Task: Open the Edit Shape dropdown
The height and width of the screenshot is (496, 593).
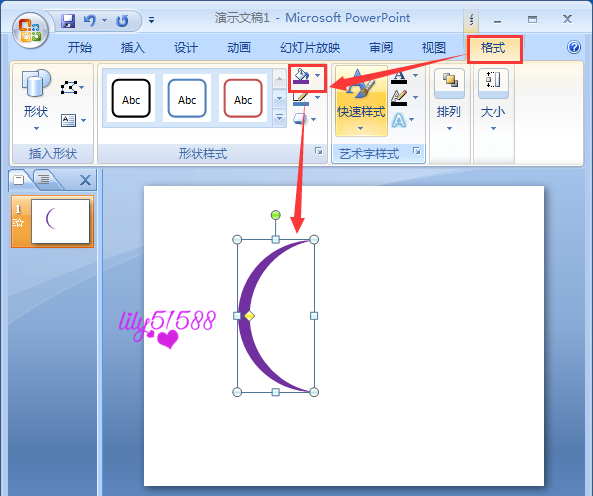Action: 72,88
